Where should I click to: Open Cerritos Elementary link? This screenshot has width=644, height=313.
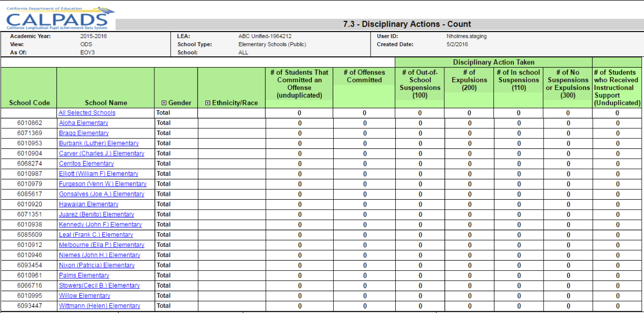(86, 164)
